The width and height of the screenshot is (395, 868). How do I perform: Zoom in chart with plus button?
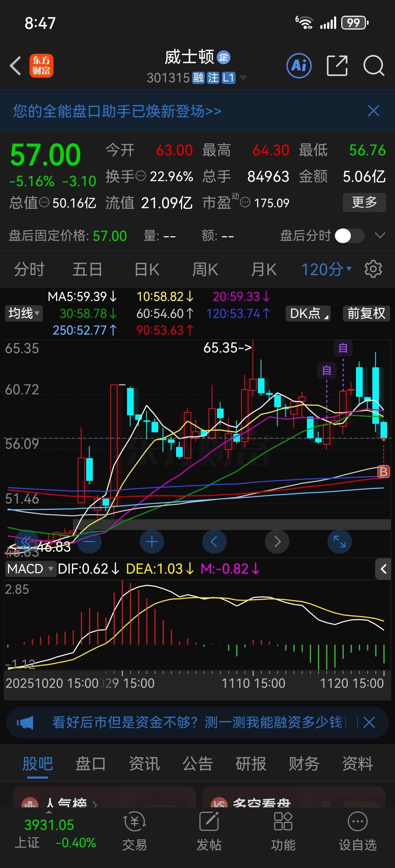pyautogui.click(x=152, y=541)
